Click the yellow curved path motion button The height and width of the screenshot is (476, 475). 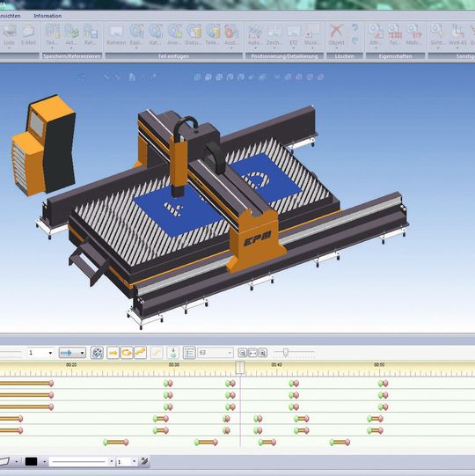tap(140, 353)
